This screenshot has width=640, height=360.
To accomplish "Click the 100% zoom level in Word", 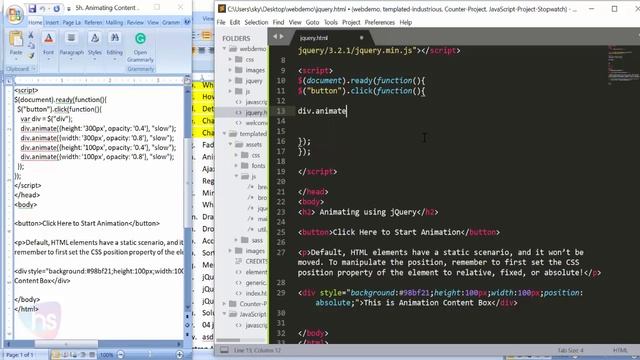I will [x=107, y=355].
